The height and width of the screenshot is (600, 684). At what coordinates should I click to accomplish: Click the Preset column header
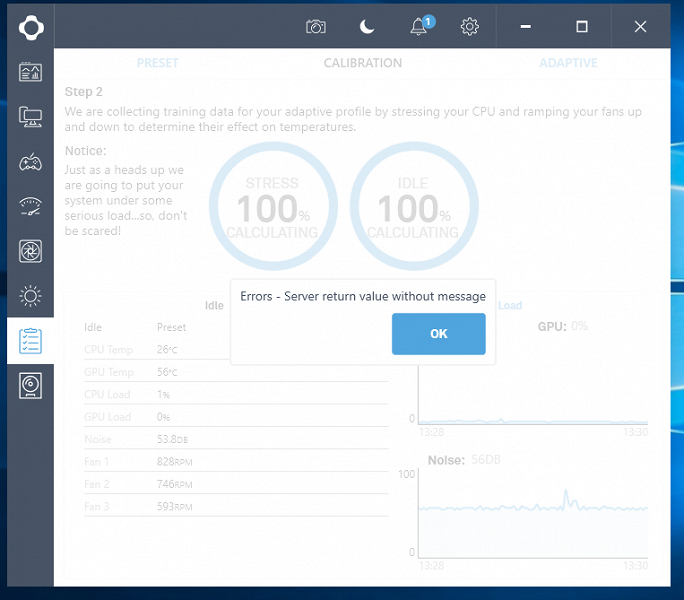(x=171, y=327)
